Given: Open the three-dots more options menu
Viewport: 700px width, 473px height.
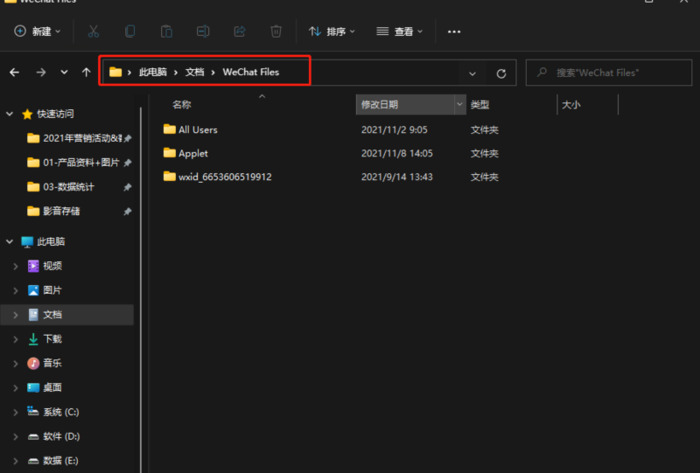Looking at the screenshot, I should (x=454, y=32).
